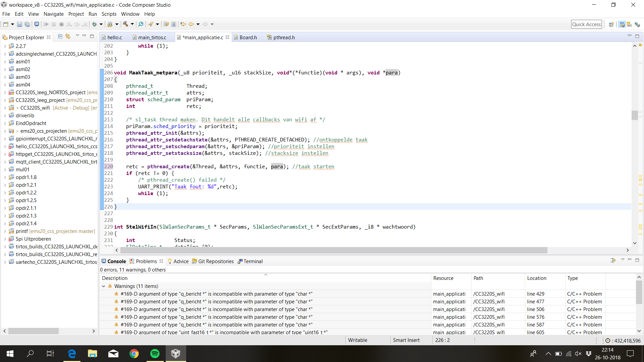Open the debug bug dropdown arrow
This screenshot has height=362, width=644.
tap(101, 24)
